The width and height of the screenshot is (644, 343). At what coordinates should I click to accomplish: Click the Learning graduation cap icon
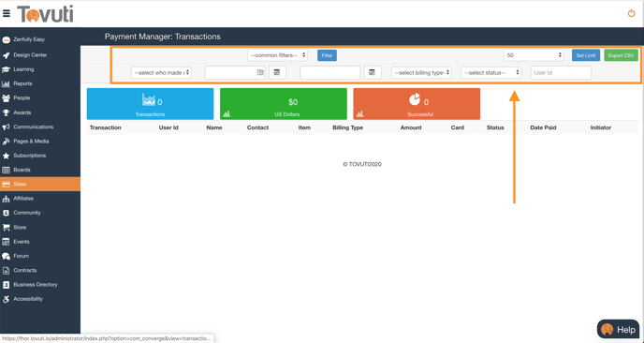click(7, 69)
